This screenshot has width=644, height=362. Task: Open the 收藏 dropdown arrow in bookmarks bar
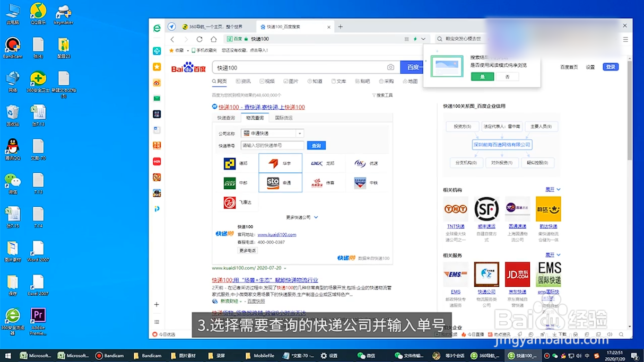point(188,51)
